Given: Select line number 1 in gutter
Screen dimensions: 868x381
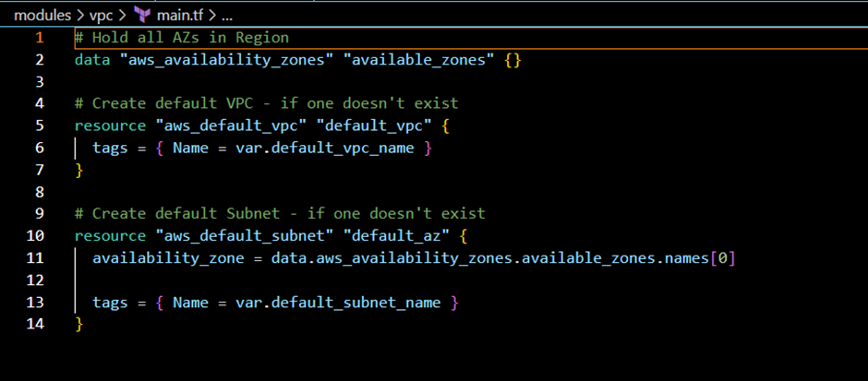Looking at the screenshot, I should (39, 38).
